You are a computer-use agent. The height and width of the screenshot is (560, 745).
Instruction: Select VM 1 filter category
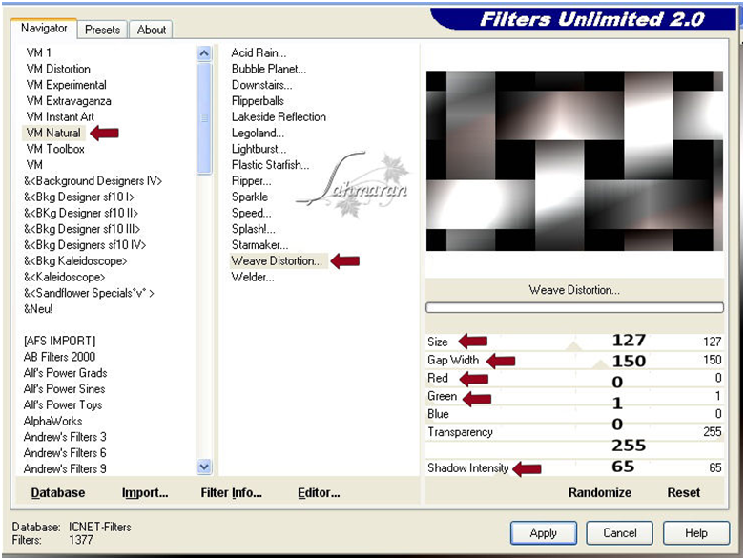click(x=39, y=52)
